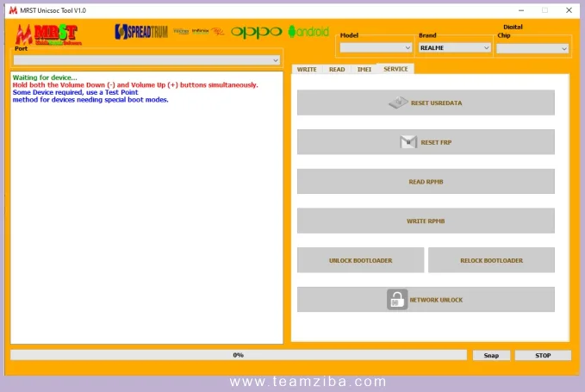Click the Snap button
Viewport: 585px width, 392px height.
[491, 356]
